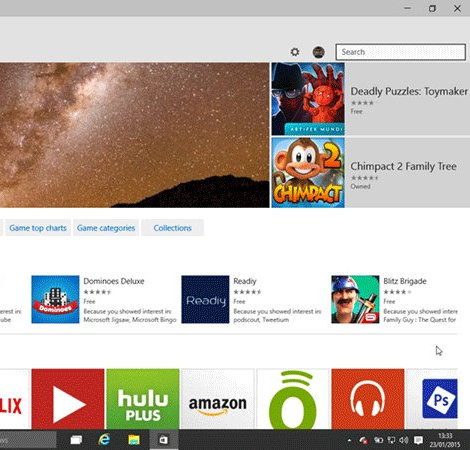Select the Chimpact 2 Family Tree title
This screenshot has height=450, width=470.
point(403,166)
